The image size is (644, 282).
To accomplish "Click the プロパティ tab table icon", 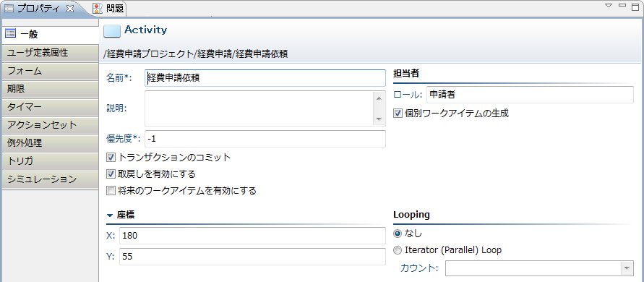I will (x=9, y=9).
